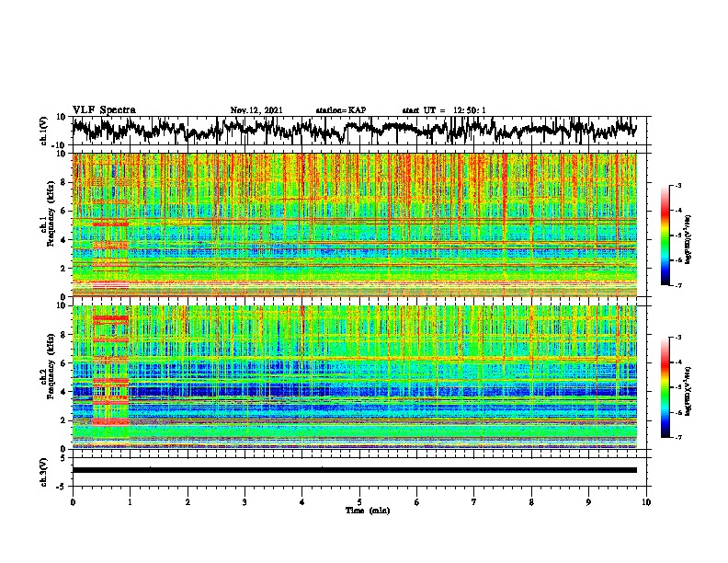
Task: Click the ch.1 color bar units label
Action: tap(688, 240)
